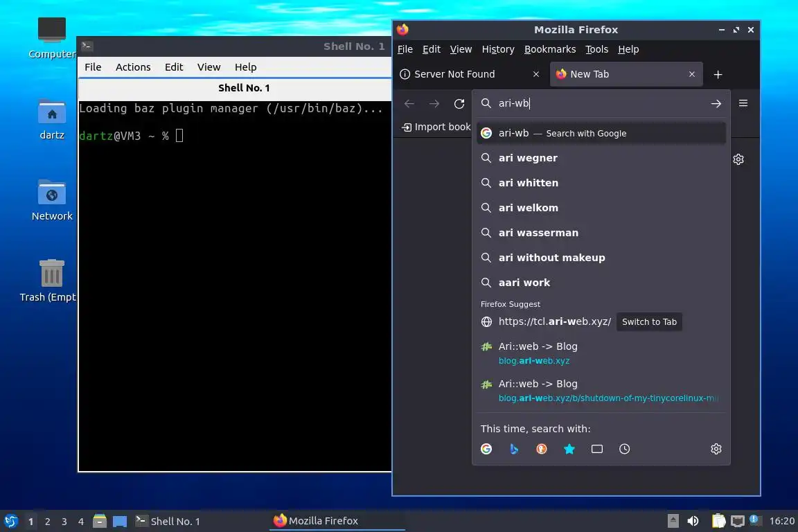
Task: Open the View menu in the Shell window
Action: [x=209, y=67]
